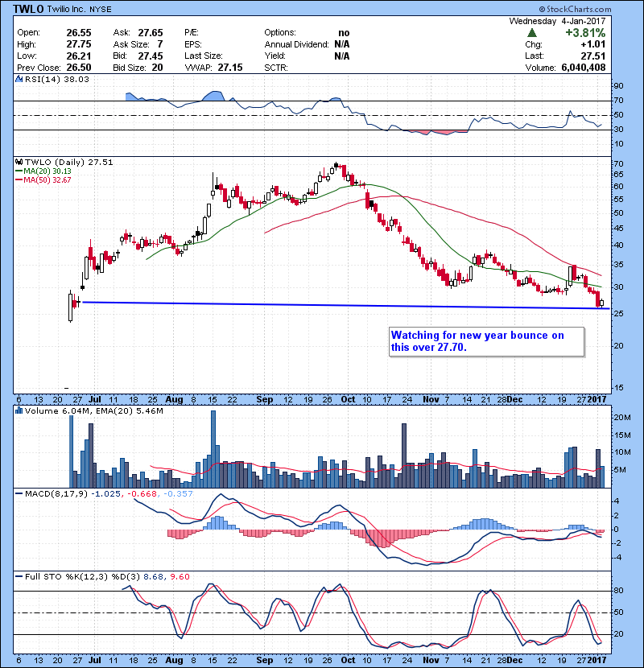Click the +3.81% percent change value
The image size is (644, 668).
[585, 33]
